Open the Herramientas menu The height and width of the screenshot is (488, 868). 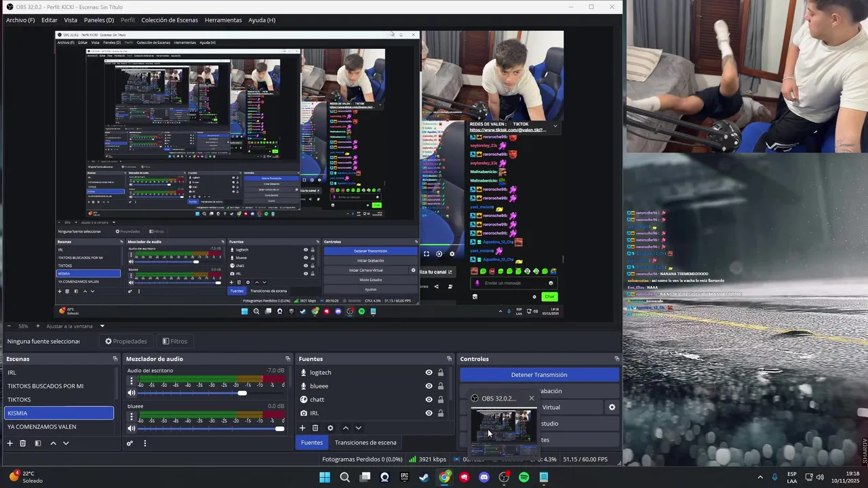coord(223,20)
